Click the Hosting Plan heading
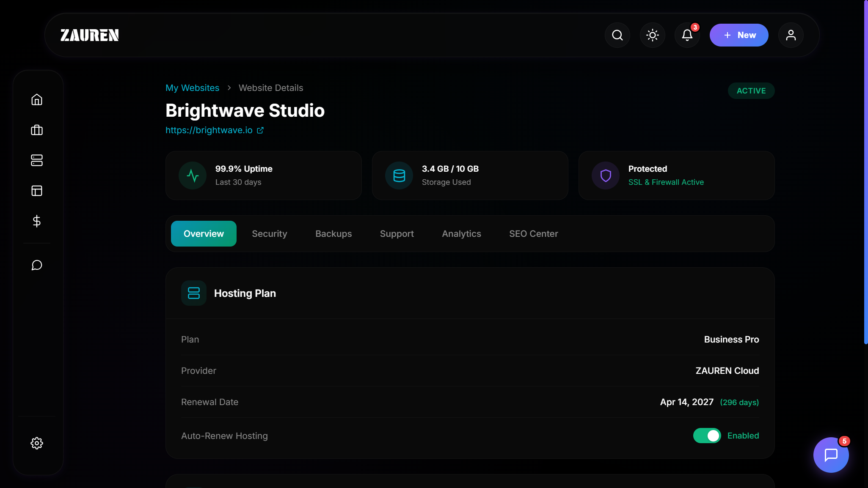This screenshot has width=868, height=488. [x=245, y=293]
